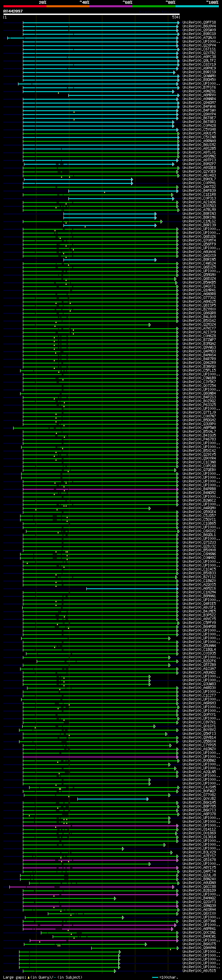
Task: Click the =100char. scale legend
Action: (165, 977)
